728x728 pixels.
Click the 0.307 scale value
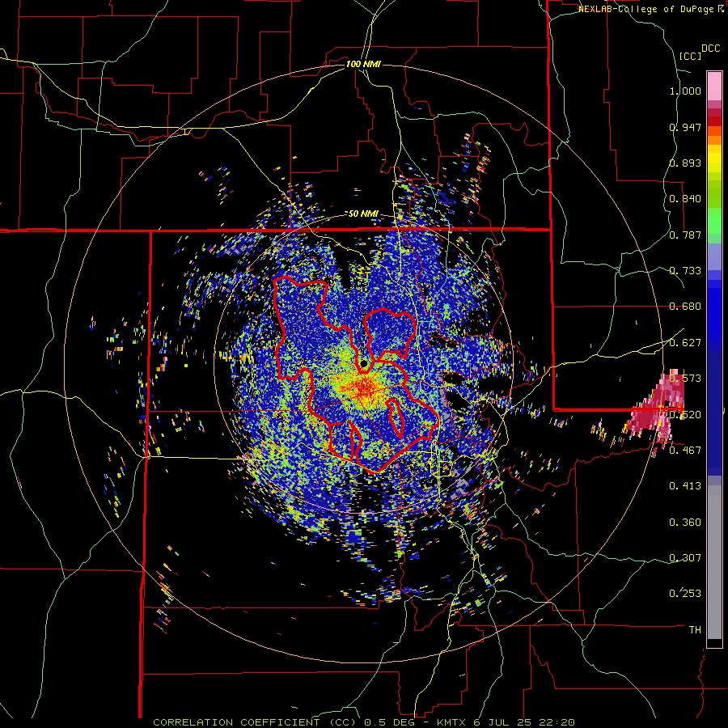click(x=685, y=557)
